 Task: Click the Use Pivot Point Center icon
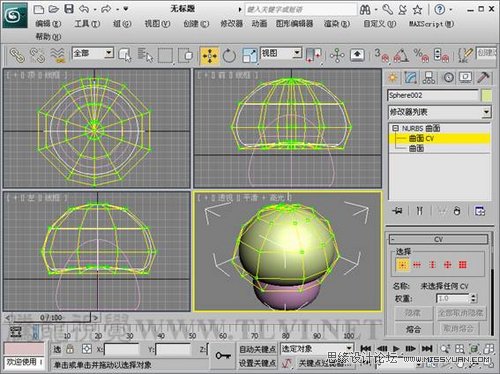[x=313, y=55]
